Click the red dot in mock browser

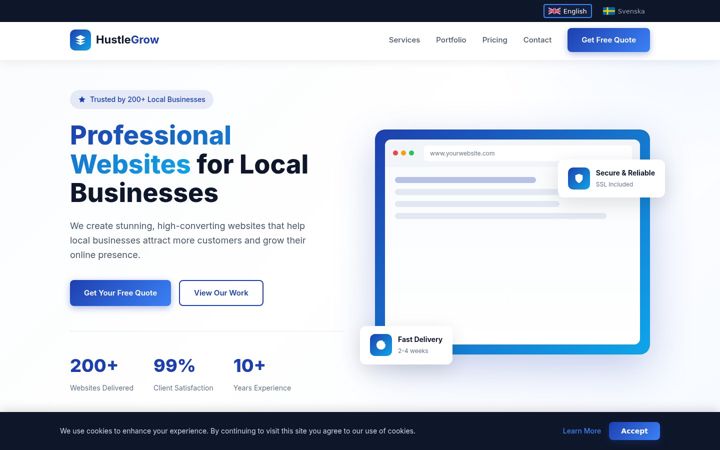click(x=395, y=153)
